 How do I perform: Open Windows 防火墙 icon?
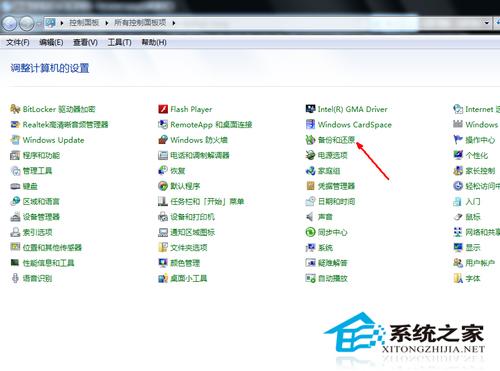tap(163, 140)
